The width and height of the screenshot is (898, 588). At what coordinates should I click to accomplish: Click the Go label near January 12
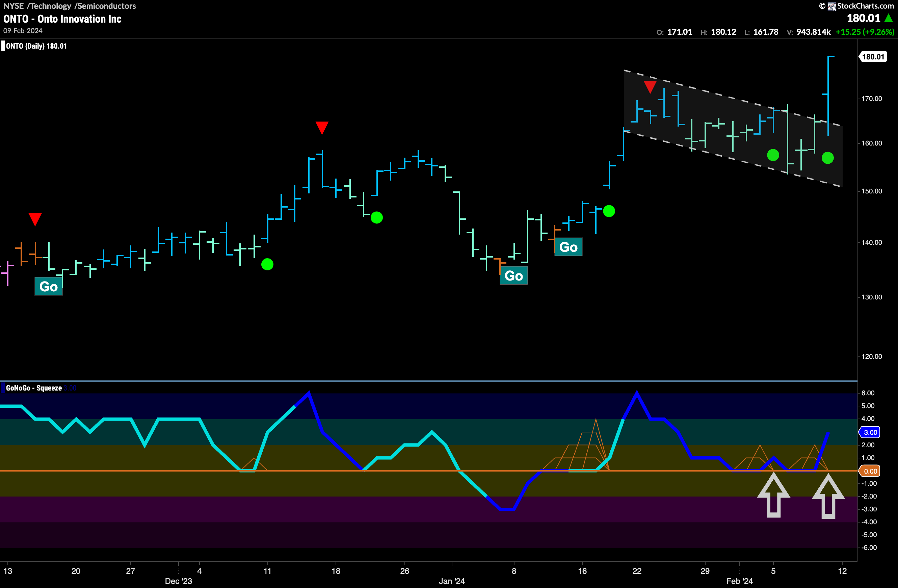click(568, 247)
